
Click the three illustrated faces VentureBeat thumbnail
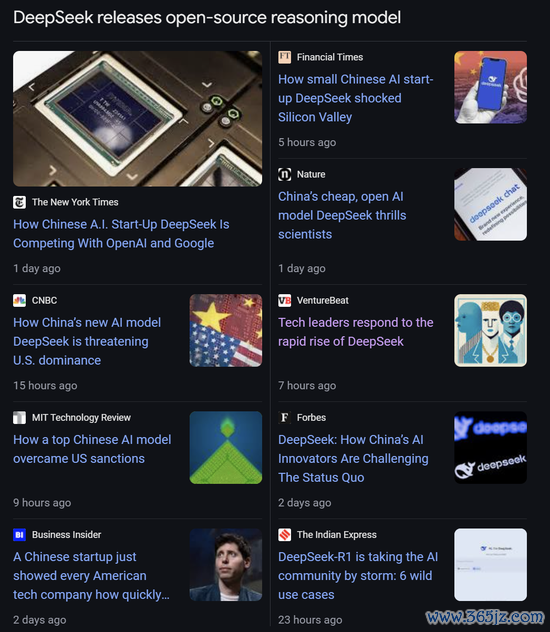490,330
